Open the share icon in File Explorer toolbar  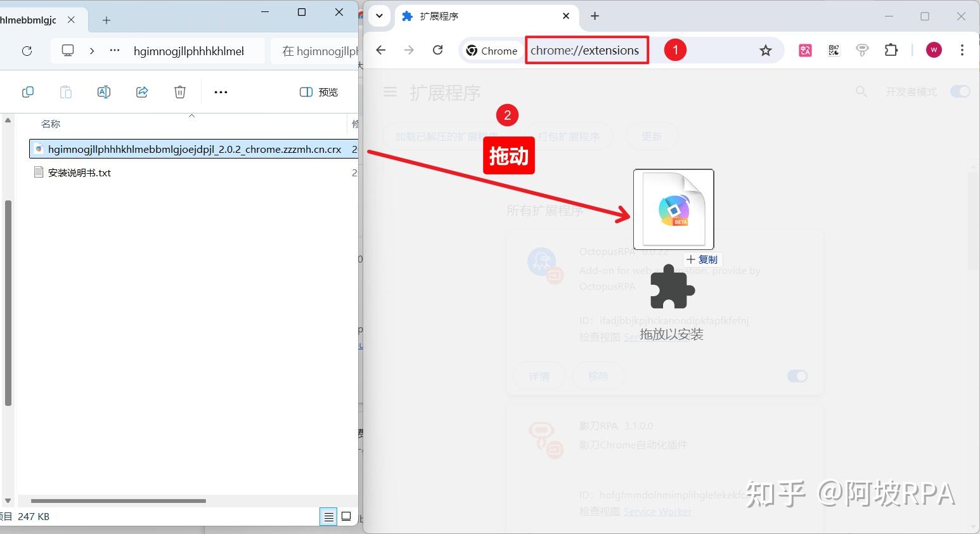142,92
